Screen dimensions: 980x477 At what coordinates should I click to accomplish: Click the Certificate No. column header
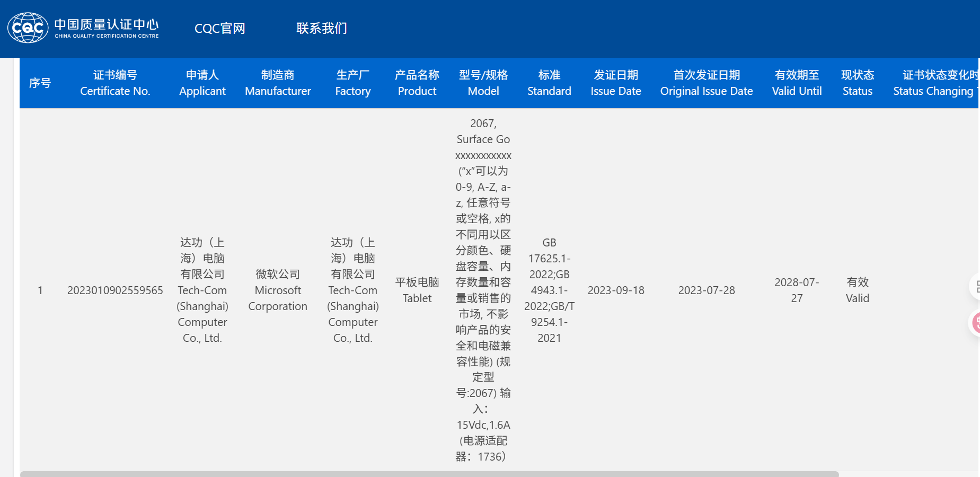click(x=115, y=83)
